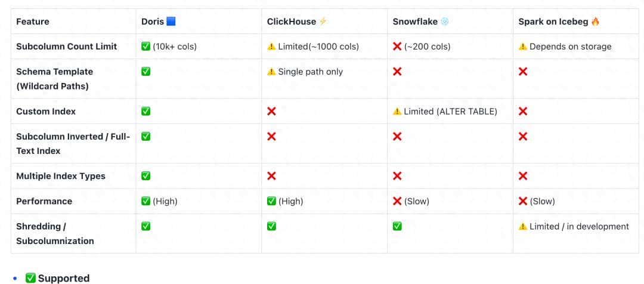Click the red cross before "(~200 cols)"
The width and height of the screenshot is (644, 284).
(x=397, y=47)
